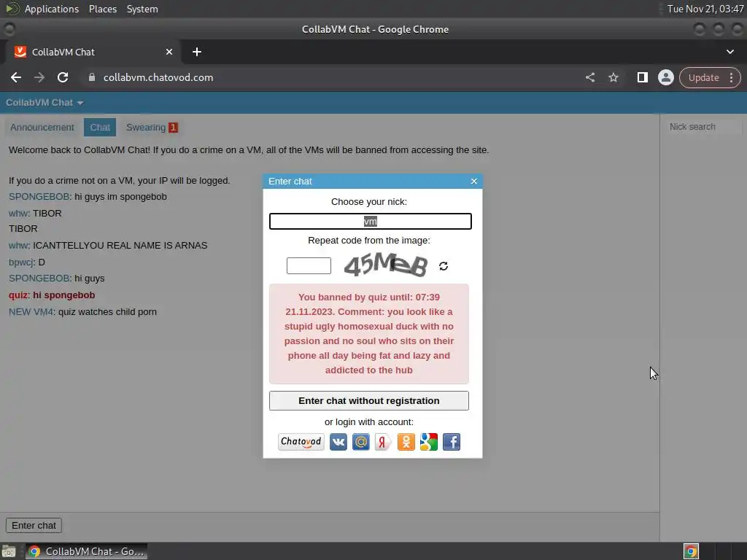Open a new tab with the plus icon
747x560 pixels.
(197, 52)
